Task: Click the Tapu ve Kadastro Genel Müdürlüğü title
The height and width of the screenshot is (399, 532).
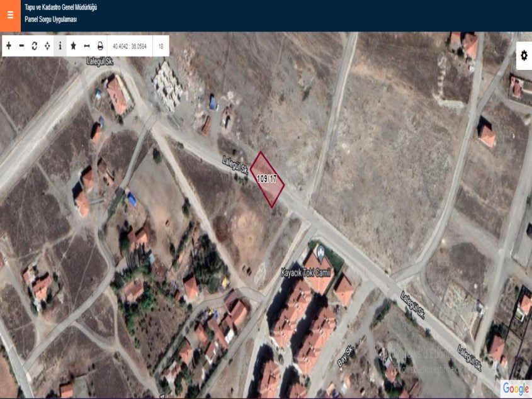Action: pos(60,8)
